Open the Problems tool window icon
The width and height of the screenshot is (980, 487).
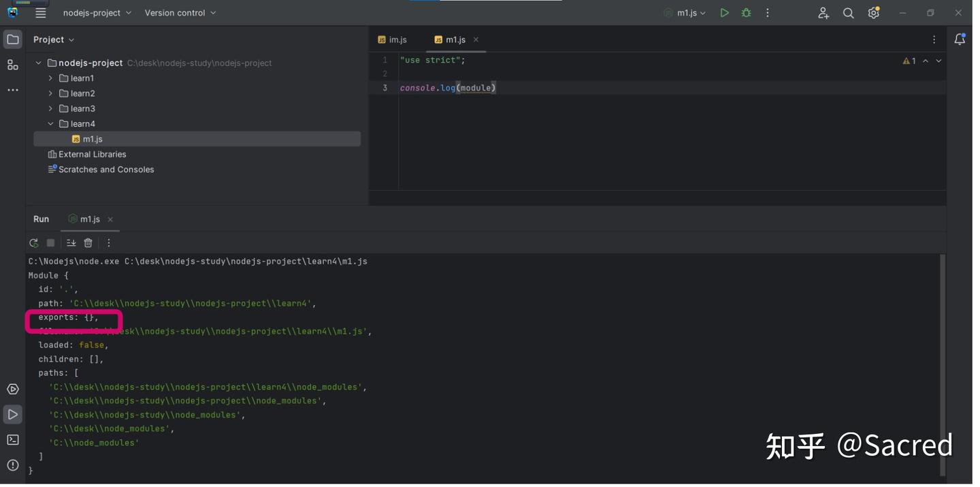(12, 465)
